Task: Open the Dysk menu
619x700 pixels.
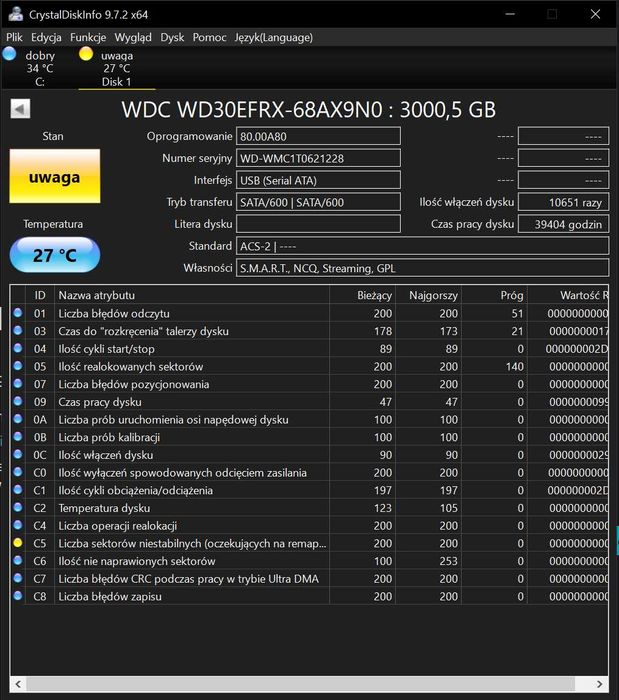Action: point(172,38)
